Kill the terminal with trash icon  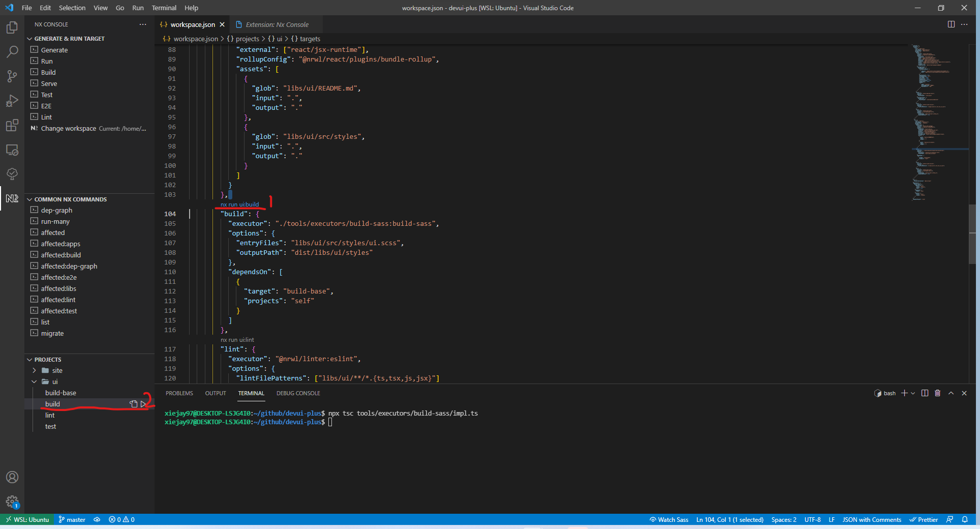coord(938,393)
